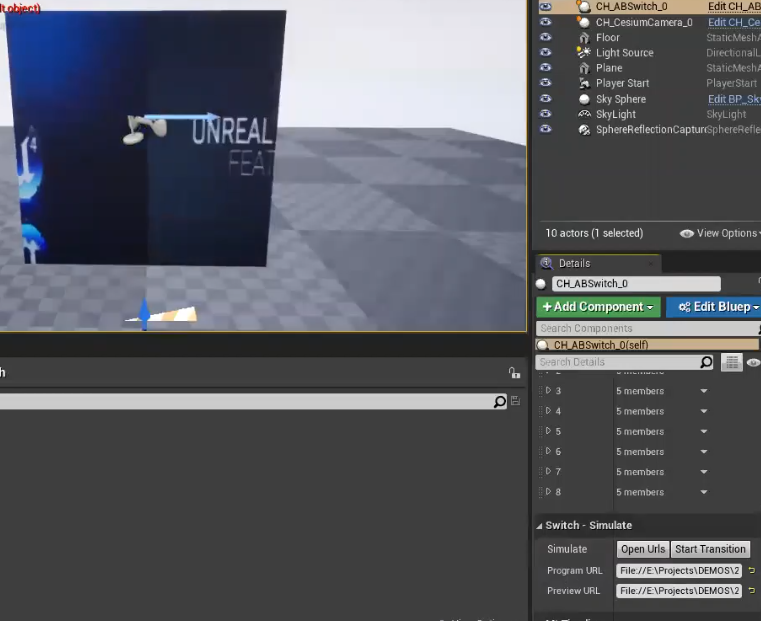
Task: Open the details view options eye icon
Action: 753,362
